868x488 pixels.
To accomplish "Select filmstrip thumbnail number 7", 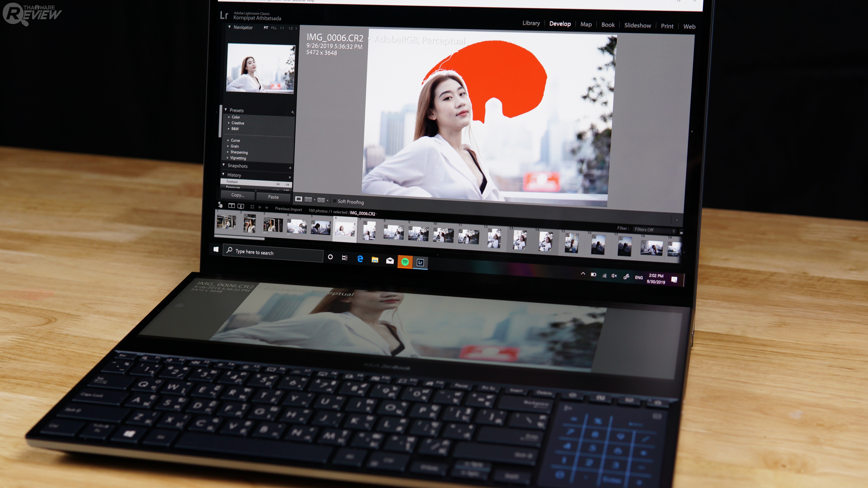I will tap(369, 231).
